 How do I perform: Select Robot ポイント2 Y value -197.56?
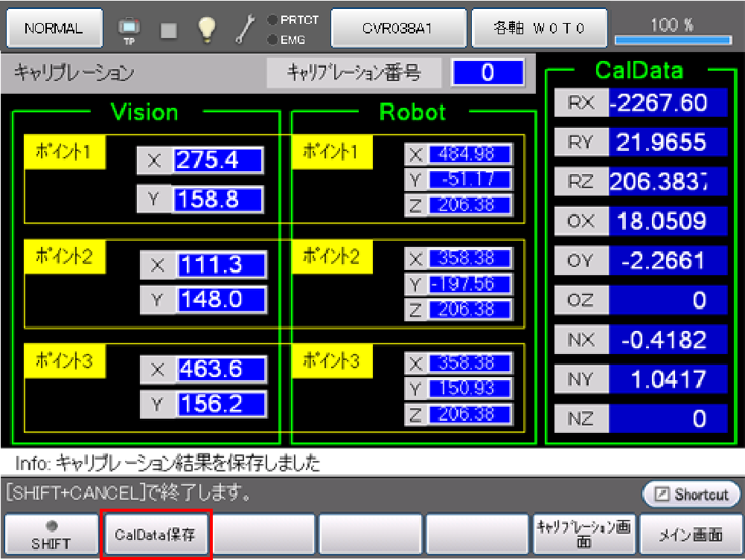469,283
